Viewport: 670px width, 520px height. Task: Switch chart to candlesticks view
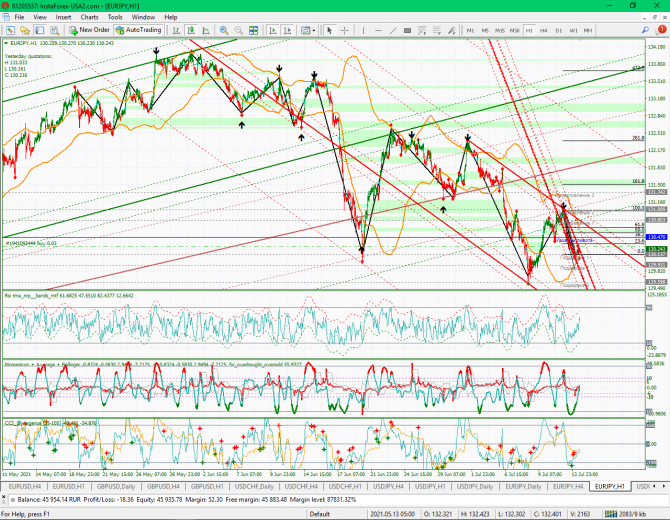191,30
